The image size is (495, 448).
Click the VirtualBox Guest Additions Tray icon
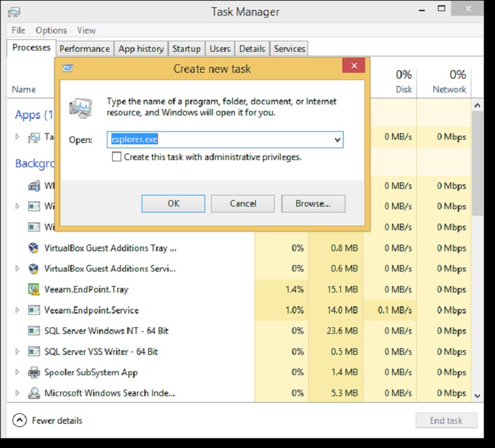click(34, 248)
